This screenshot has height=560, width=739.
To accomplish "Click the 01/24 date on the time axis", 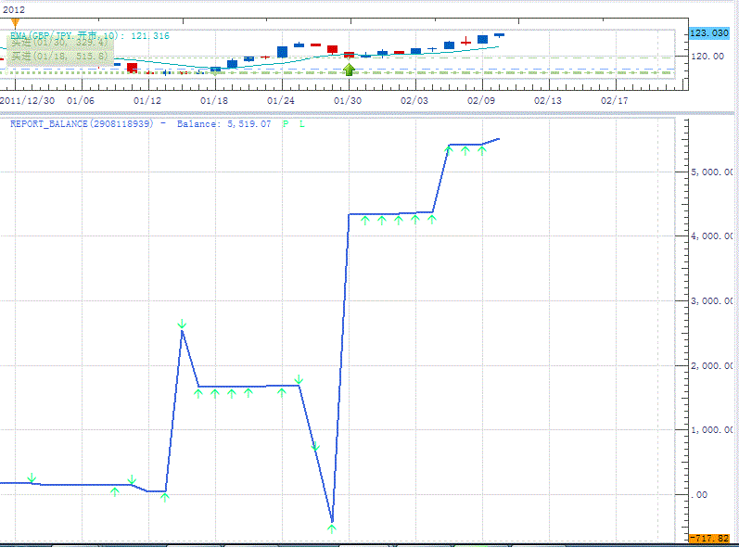I will 281,100.
